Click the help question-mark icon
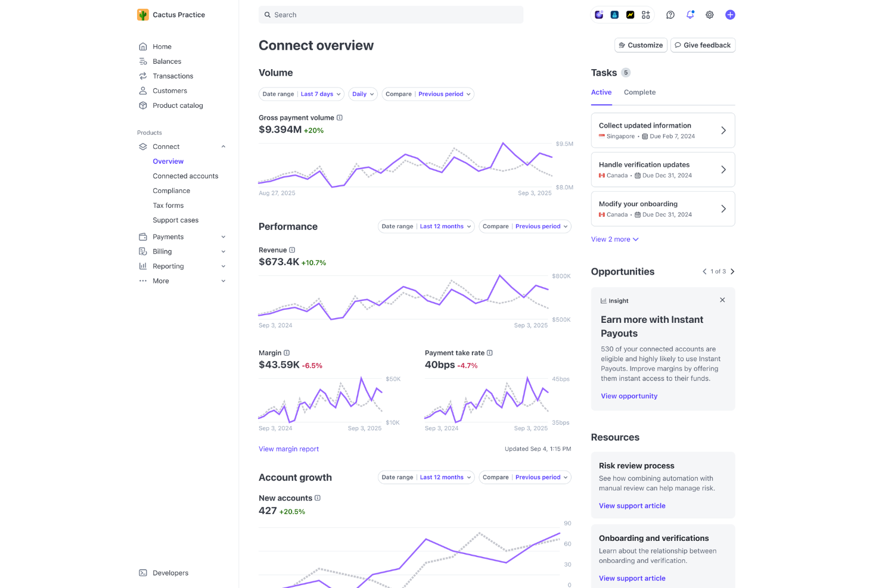 pyautogui.click(x=670, y=14)
